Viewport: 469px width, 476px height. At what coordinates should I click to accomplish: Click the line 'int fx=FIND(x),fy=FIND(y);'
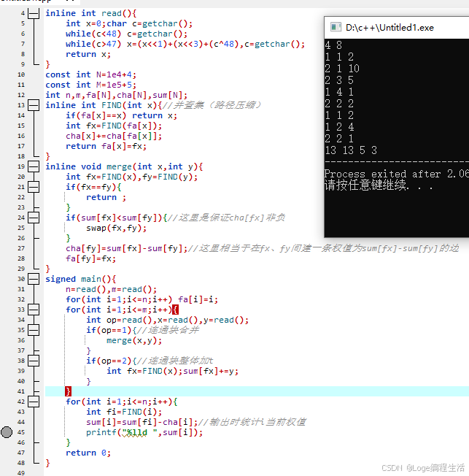coord(132,177)
